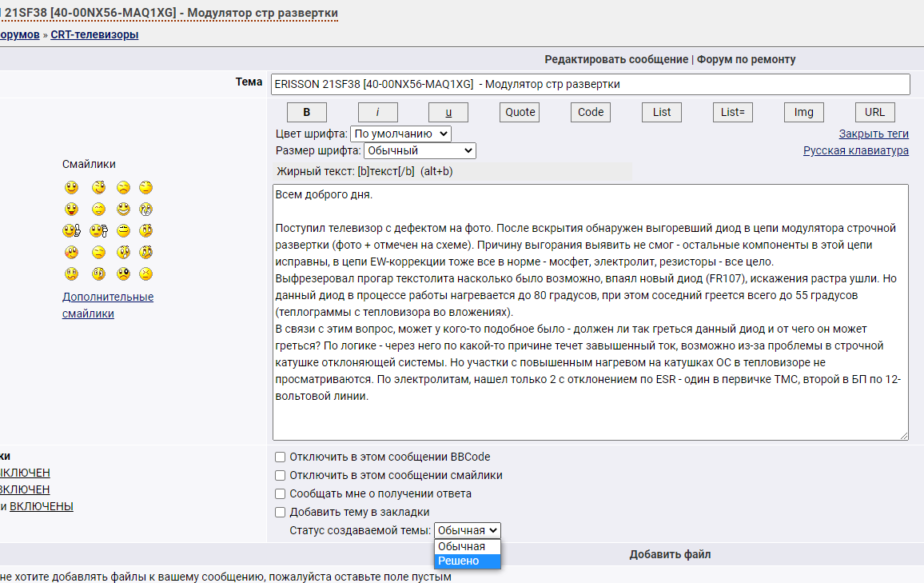Insert the crossed-eyes X smiley
The height and width of the screenshot is (583, 924).
click(x=145, y=274)
